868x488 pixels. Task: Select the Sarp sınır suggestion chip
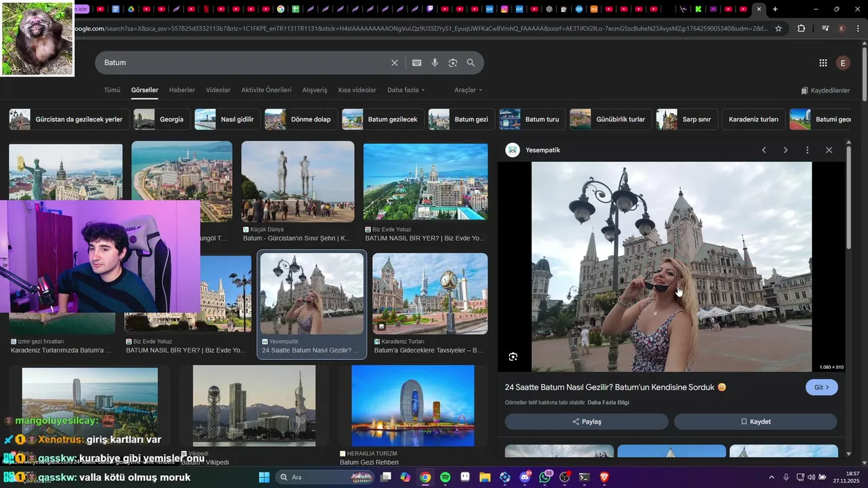pos(686,119)
